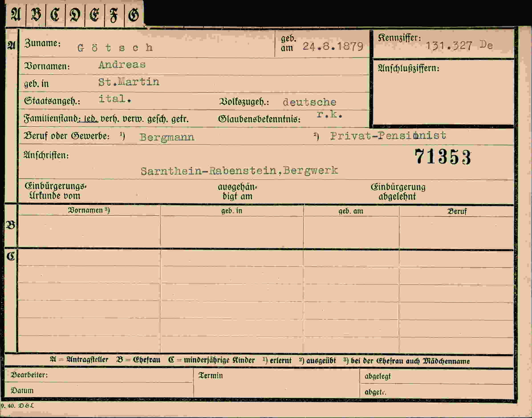Click the 'Anschriften:' label
Screen dimensions: 532x418
46,155
